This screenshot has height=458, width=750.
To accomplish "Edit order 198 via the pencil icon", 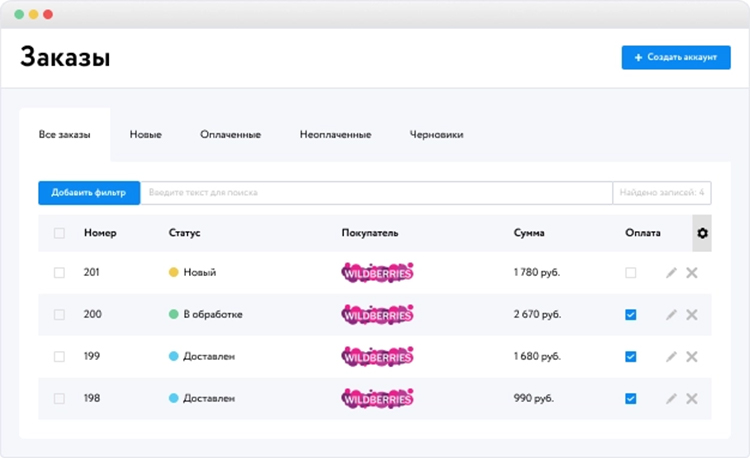I will click(671, 398).
